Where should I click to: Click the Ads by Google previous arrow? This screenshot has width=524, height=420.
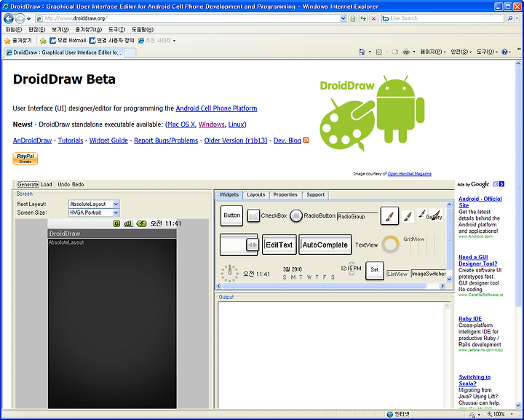point(496,184)
